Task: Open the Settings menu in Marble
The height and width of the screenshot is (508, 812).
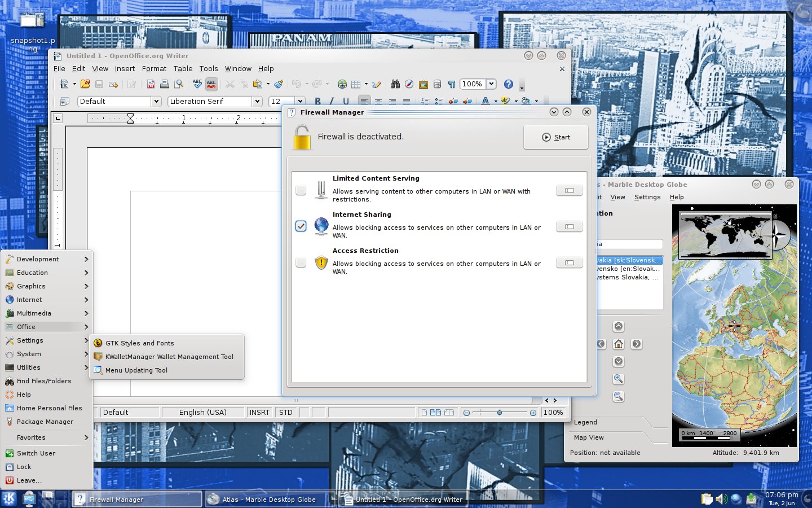Action: click(647, 197)
